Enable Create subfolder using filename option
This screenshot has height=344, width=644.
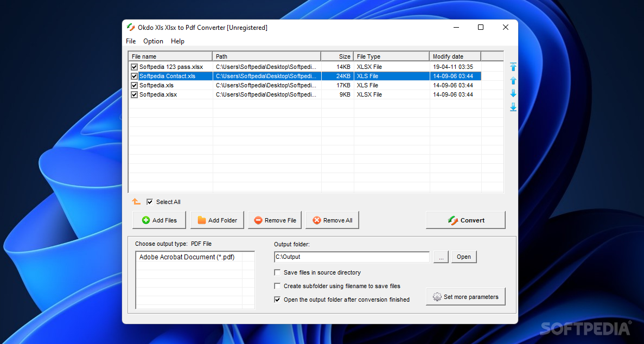point(277,286)
